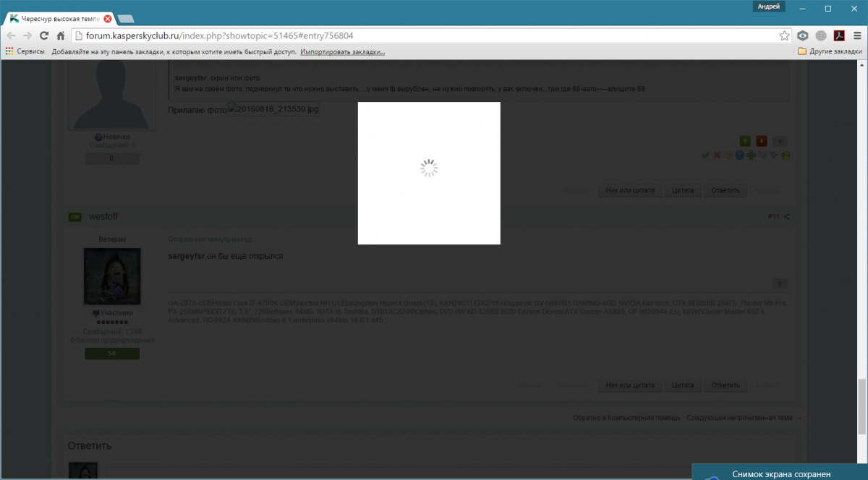Close the Чересчур высокая темп tab
868x480 pixels.
(107, 18)
